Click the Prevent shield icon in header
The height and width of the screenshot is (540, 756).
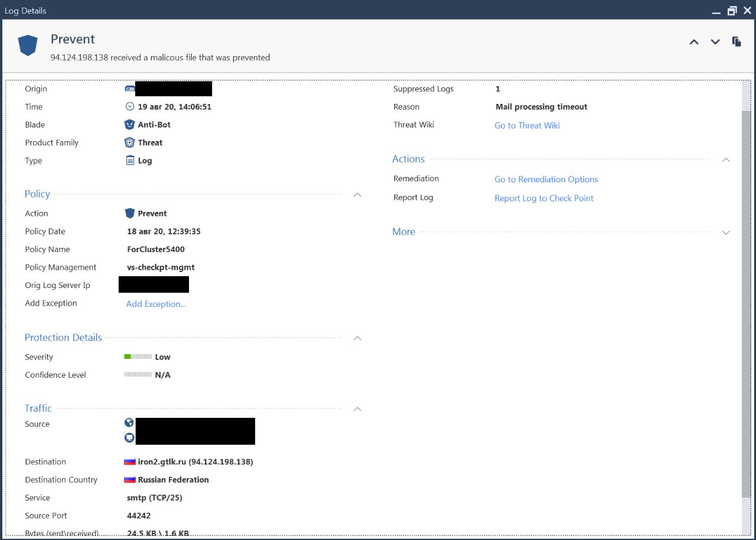(x=28, y=45)
